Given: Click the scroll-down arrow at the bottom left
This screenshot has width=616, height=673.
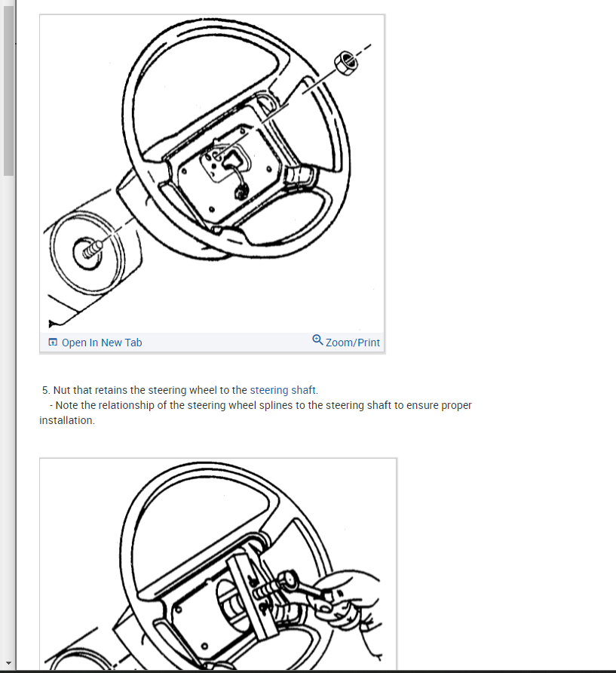Looking at the screenshot, I should (x=8, y=663).
